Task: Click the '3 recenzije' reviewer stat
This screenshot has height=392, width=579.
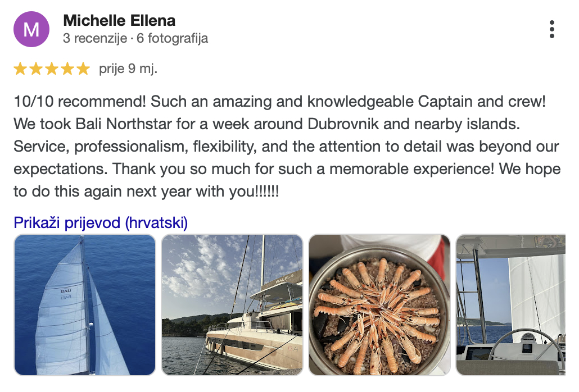Action: click(x=95, y=38)
